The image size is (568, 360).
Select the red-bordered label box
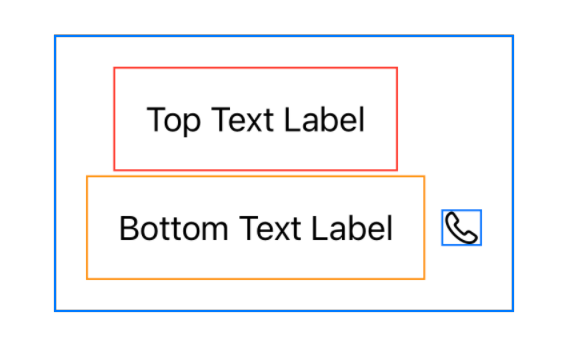tap(256, 119)
